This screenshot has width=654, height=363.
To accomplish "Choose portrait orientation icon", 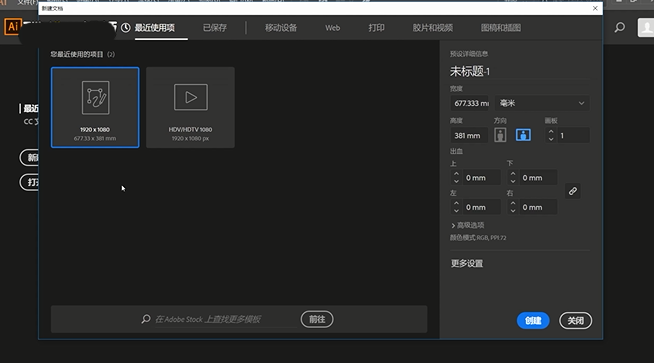I will (x=500, y=135).
